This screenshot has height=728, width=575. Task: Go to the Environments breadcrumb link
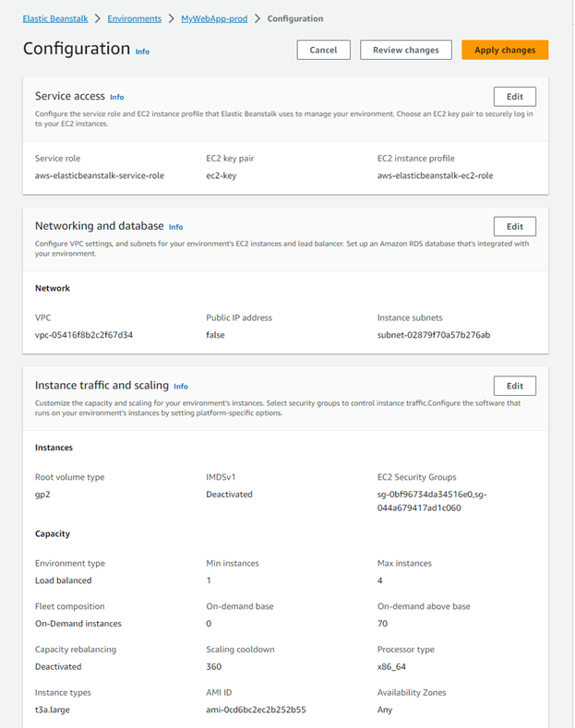coord(134,18)
